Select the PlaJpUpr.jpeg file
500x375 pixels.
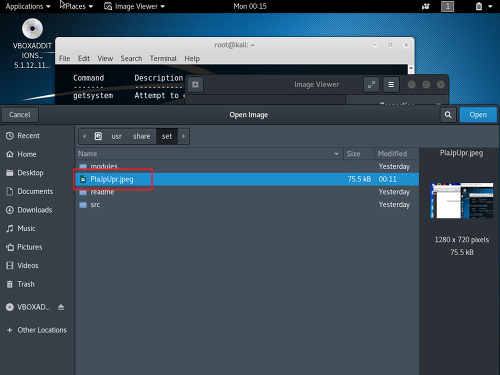click(x=247, y=179)
